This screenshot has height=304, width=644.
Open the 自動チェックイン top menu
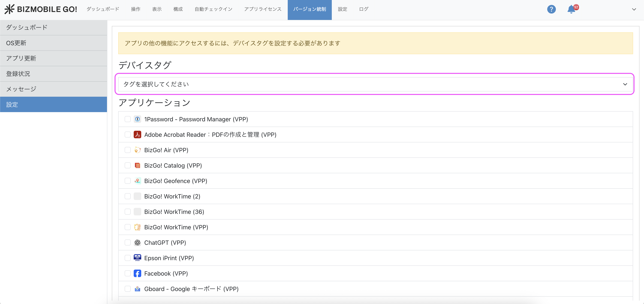coord(213,9)
